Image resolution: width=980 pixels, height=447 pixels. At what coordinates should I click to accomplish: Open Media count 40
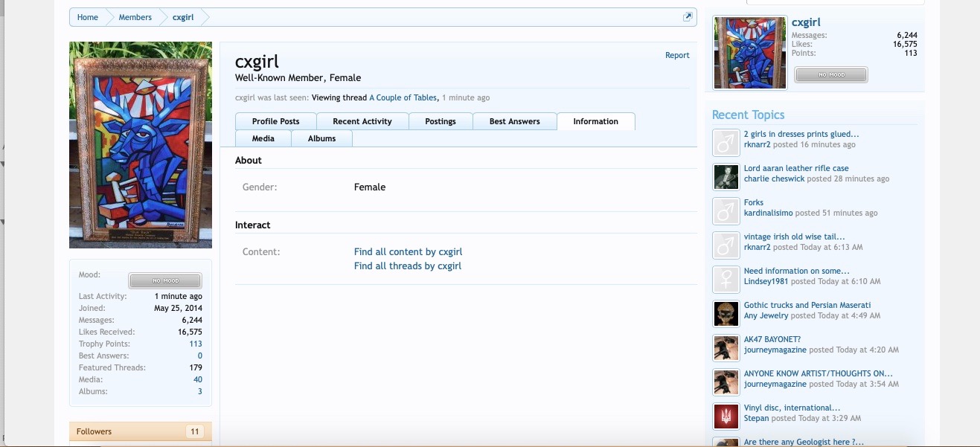[x=198, y=379]
